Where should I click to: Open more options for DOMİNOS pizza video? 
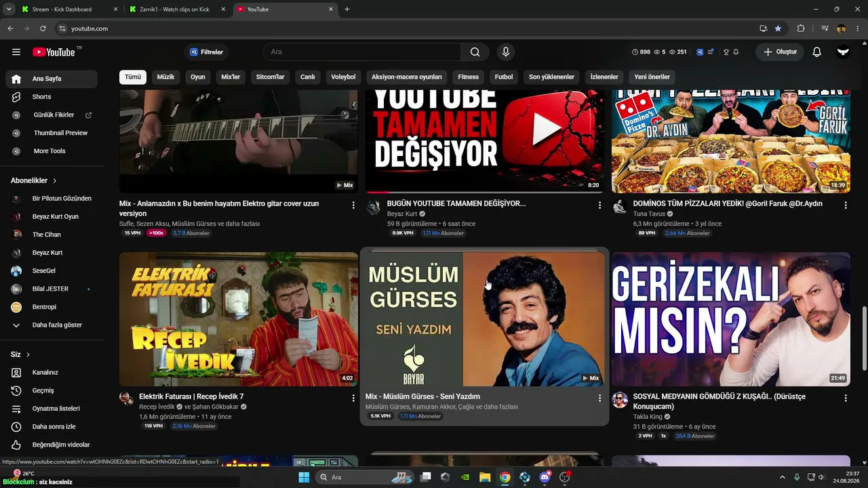[846, 205]
